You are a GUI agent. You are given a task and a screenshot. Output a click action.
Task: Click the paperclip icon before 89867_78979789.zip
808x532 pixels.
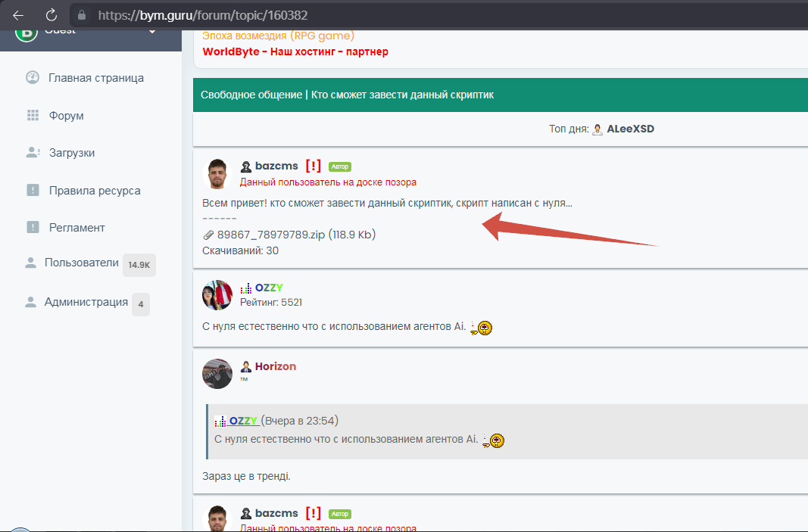pyautogui.click(x=208, y=235)
